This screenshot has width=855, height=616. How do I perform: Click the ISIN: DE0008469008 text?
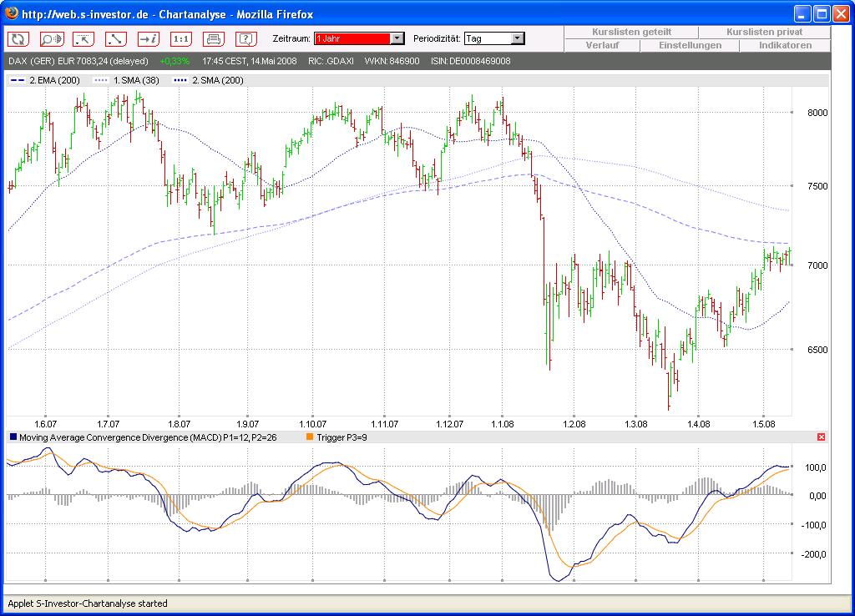(x=471, y=61)
